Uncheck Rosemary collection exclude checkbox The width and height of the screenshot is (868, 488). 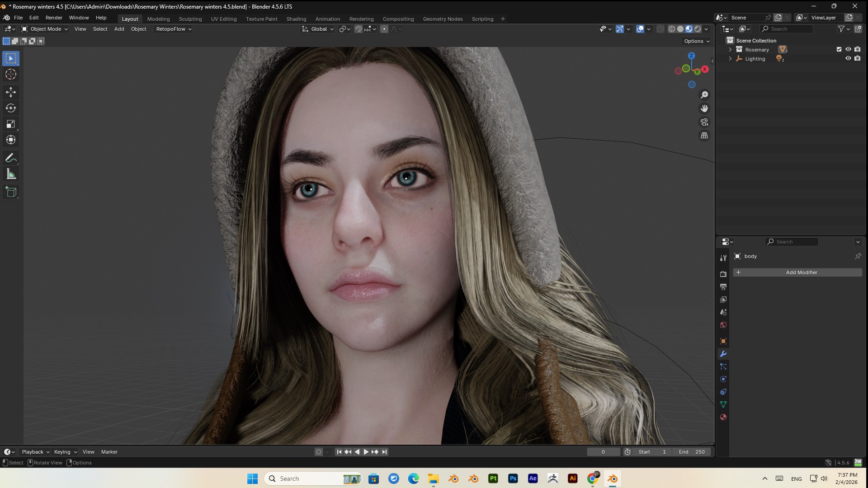[839, 49]
